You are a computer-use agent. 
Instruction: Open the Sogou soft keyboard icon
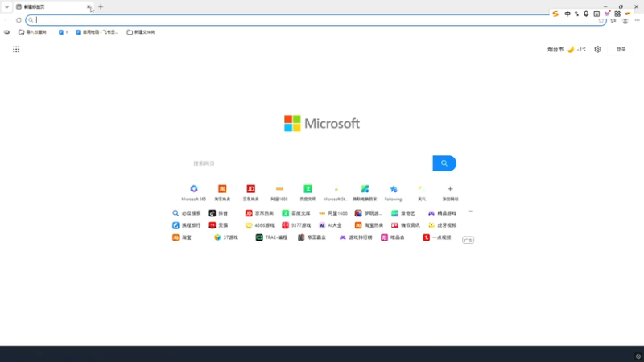tap(597, 14)
